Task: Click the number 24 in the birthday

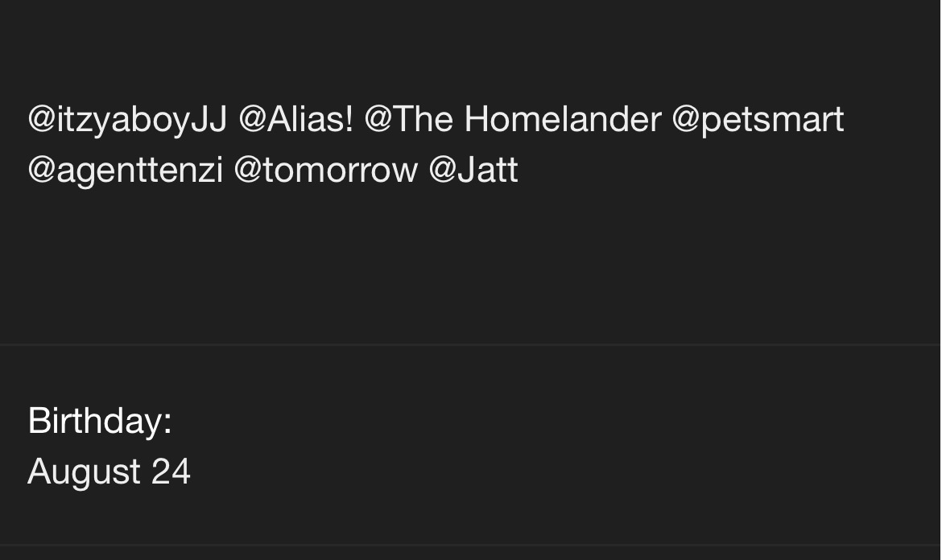Action: (171, 471)
